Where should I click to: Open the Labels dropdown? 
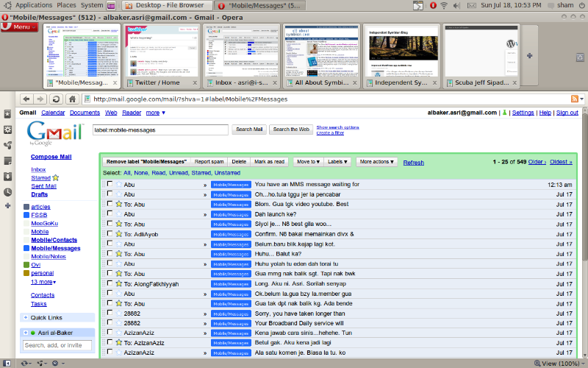pyautogui.click(x=337, y=161)
